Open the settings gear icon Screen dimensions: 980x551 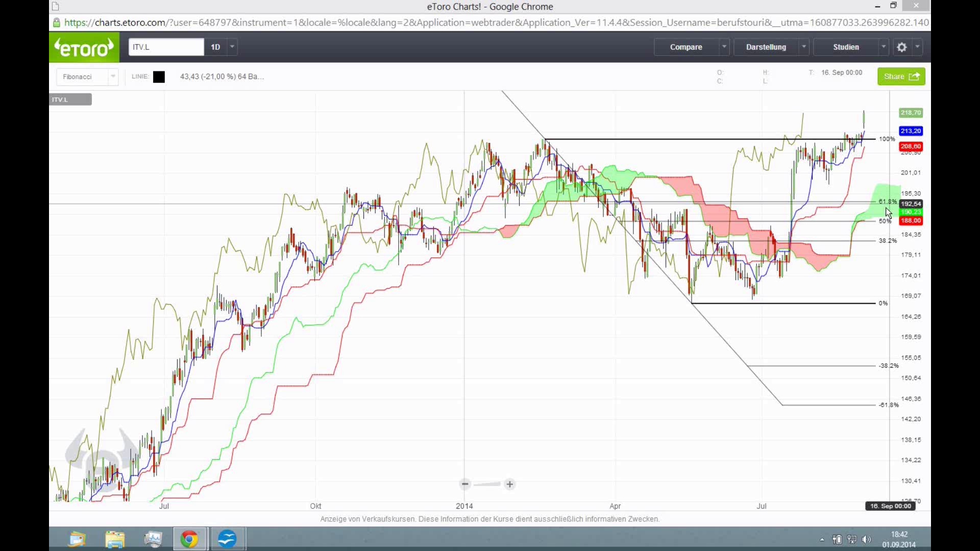click(x=902, y=47)
